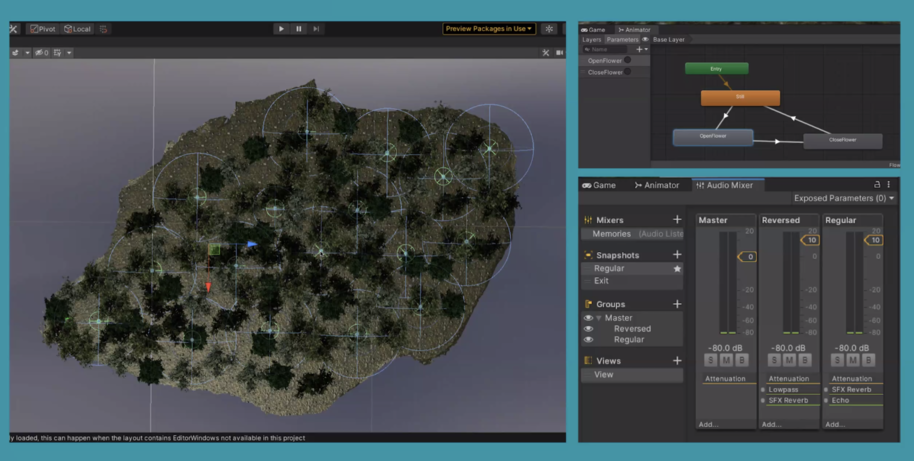Add a new audio group with plus icon
Screen dimensions: 914x461
(x=677, y=304)
